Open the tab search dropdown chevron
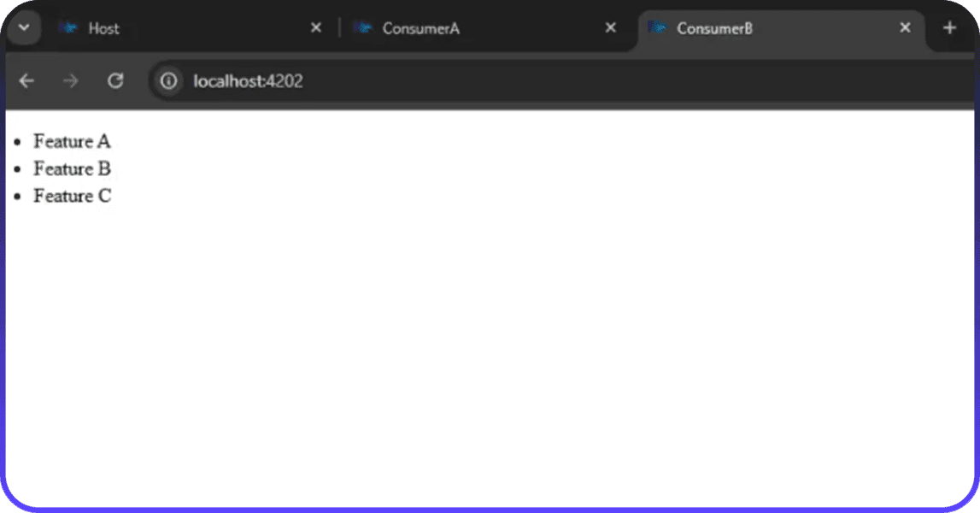The height and width of the screenshot is (513, 980). tap(24, 28)
